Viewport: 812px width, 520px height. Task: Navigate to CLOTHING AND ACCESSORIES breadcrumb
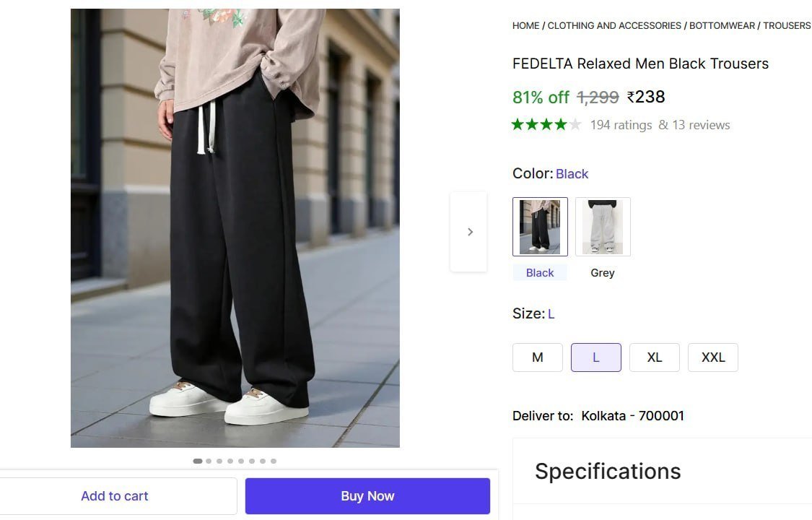click(614, 25)
